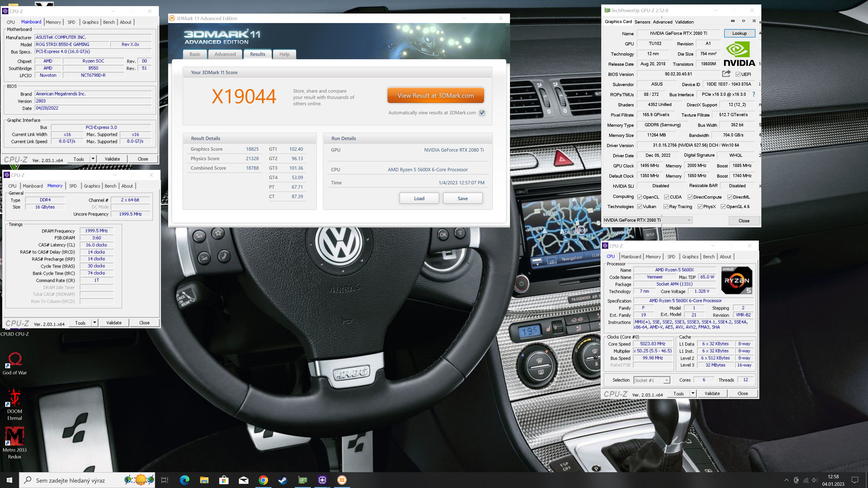Viewport: 868px width, 488px height.
Task: Show hidden system tray icons chevron
Action: 786,480
